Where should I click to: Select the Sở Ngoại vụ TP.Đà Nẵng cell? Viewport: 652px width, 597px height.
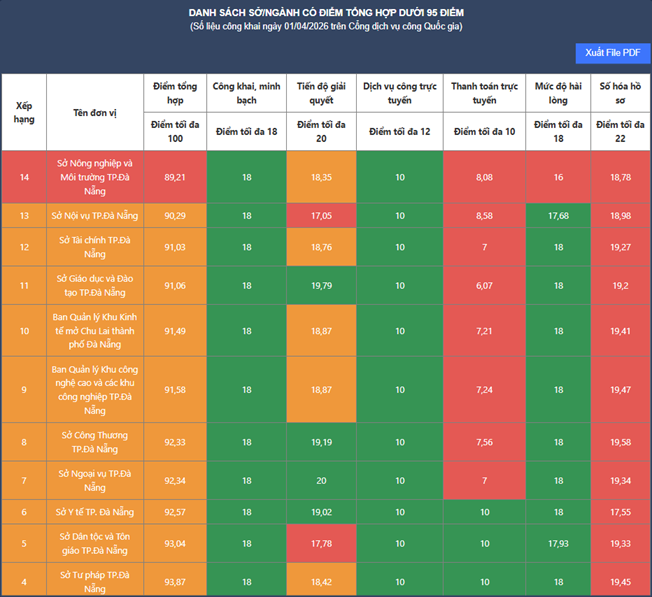tap(95, 480)
